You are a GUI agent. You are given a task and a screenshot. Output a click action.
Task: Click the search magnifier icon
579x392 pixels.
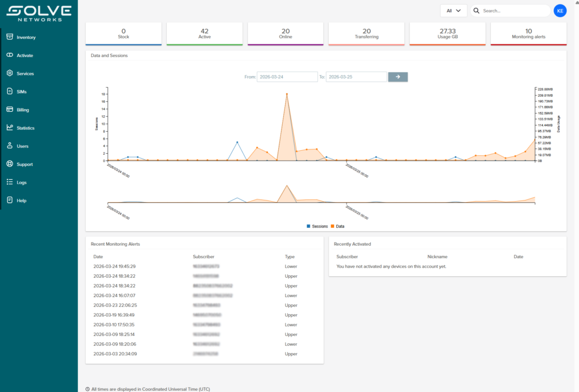[476, 11]
